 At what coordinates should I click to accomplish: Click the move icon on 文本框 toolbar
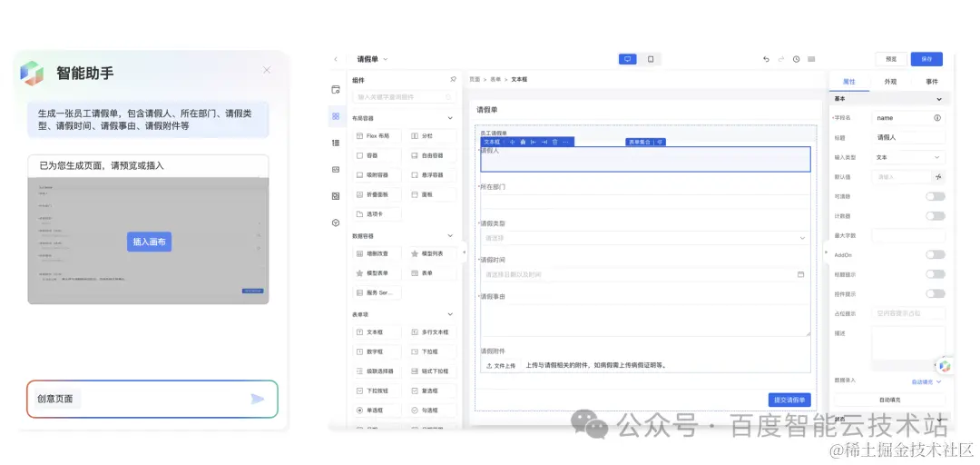point(513,142)
